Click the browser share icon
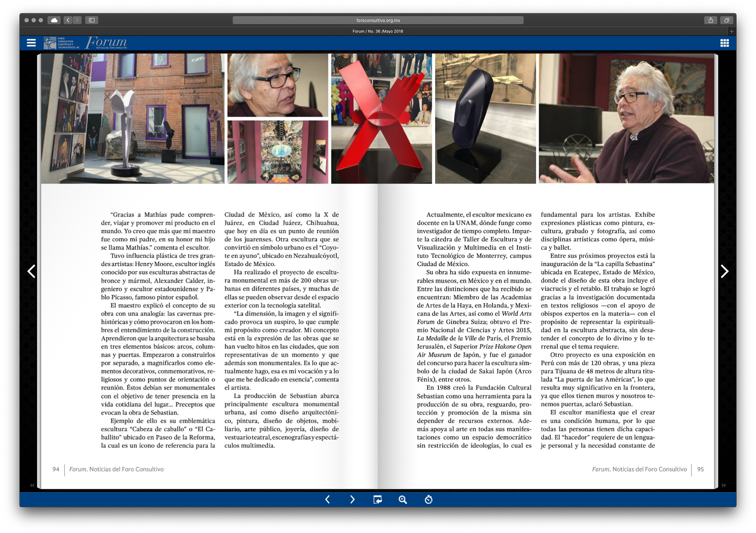 pyautogui.click(x=710, y=20)
